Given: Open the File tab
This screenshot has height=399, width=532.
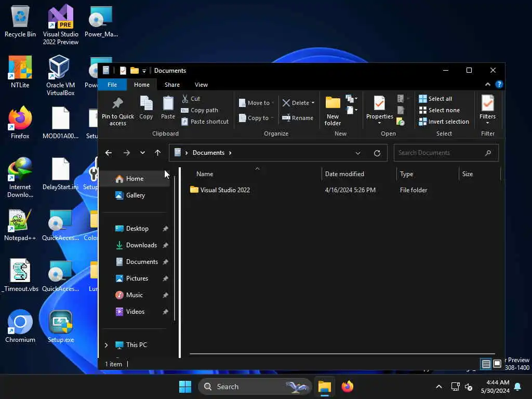Looking at the screenshot, I should (112, 85).
